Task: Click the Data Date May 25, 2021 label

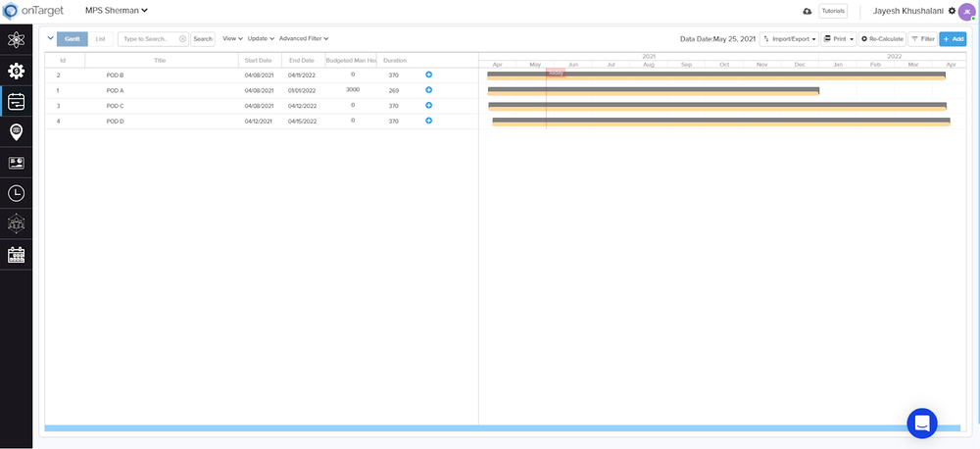Action: 717,39
